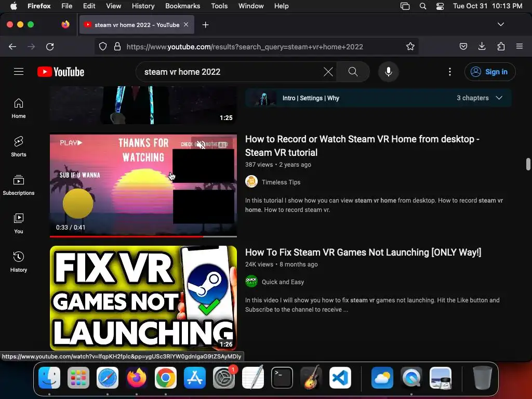Image resolution: width=532 pixels, height=399 pixels.
Task: Open a new tab with the plus button
Action: tap(205, 25)
